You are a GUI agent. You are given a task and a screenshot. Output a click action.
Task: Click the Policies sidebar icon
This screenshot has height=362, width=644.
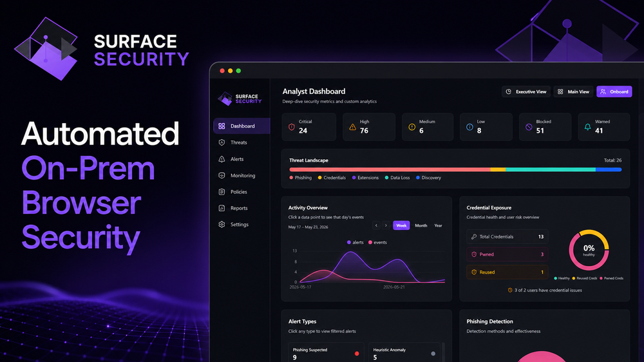pyautogui.click(x=222, y=192)
